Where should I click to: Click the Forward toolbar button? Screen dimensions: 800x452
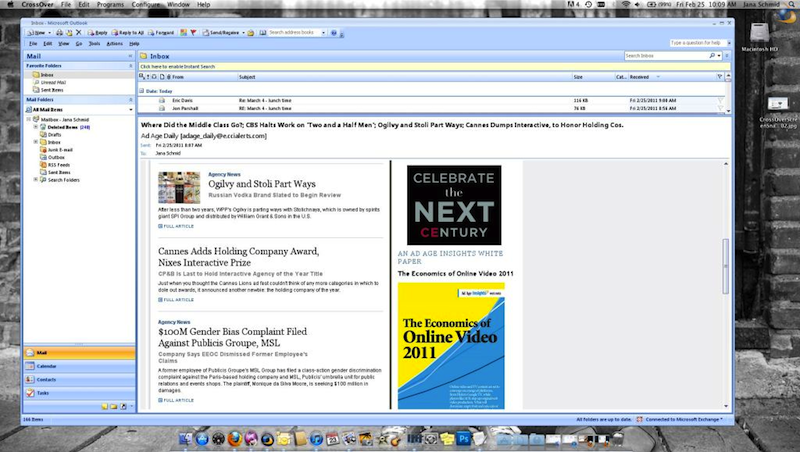coord(161,33)
